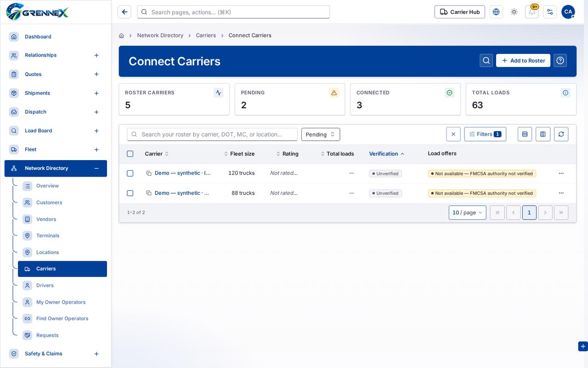Open row actions for the 88 trucks carrier
This screenshot has width=588, height=368.
(561, 193)
